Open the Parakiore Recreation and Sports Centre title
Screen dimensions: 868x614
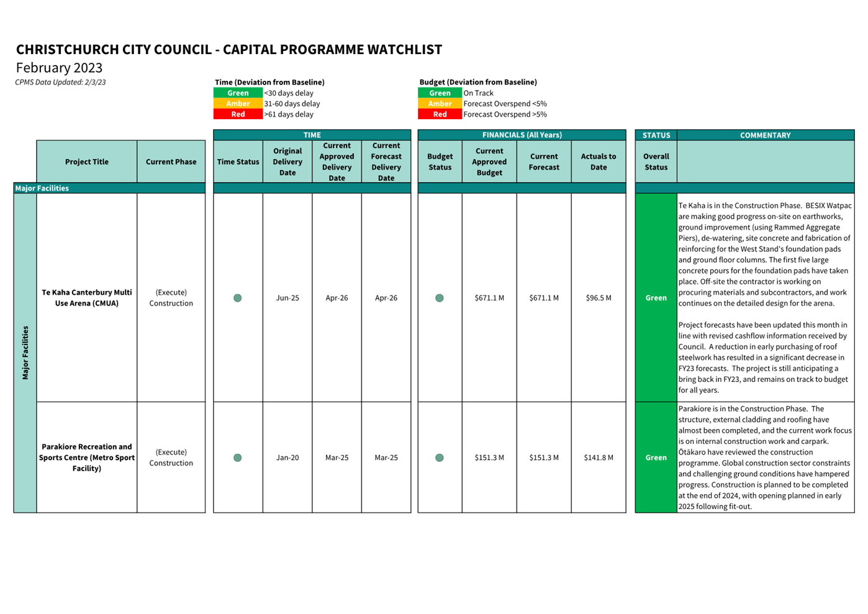87,458
